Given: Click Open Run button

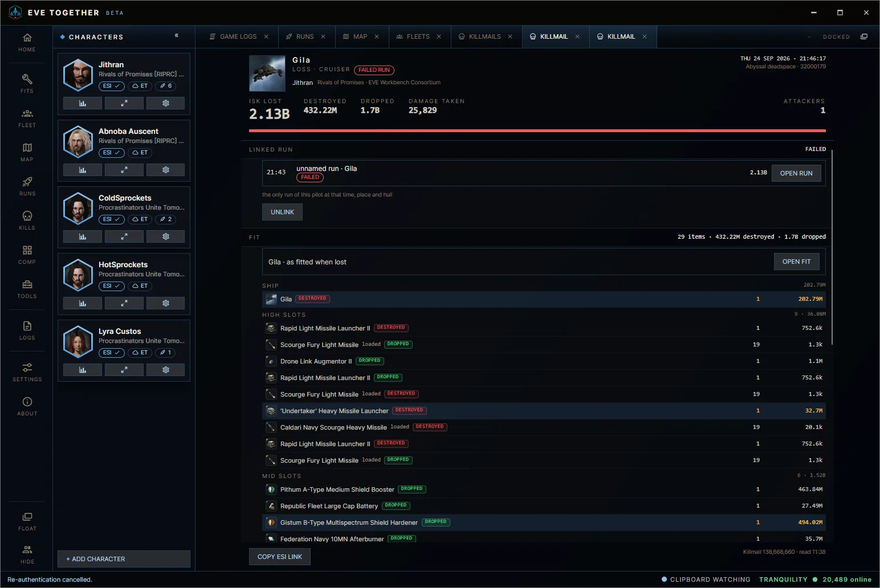Looking at the screenshot, I should point(796,173).
